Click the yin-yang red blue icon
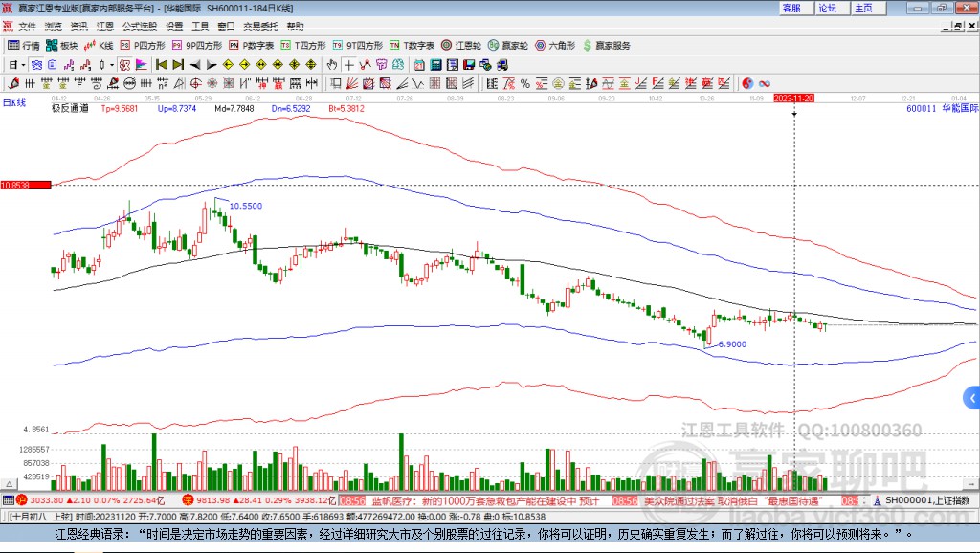 [747, 84]
